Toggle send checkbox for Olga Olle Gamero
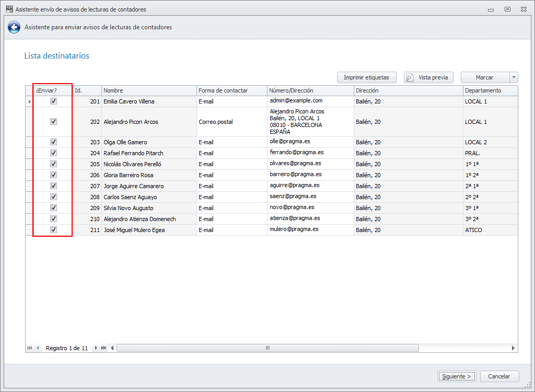 [x=54, y=142]
